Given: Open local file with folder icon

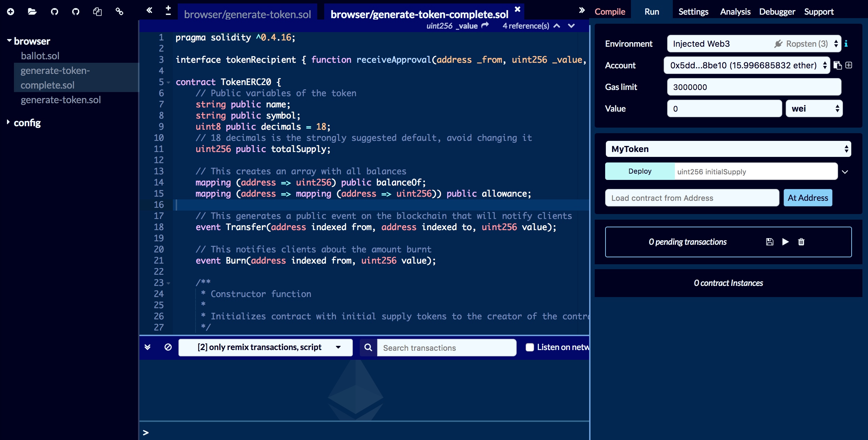Looking at the screenshot, I should (x=32, y=12).
